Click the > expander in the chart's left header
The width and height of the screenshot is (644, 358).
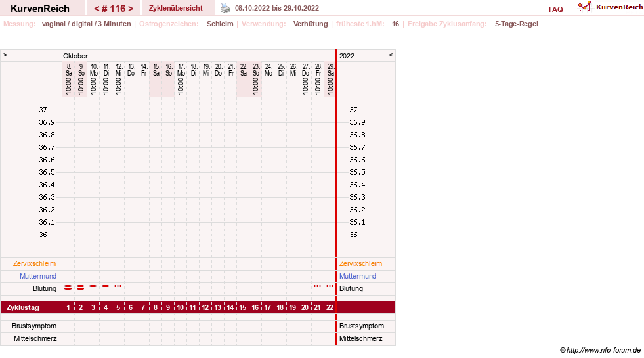coord(5,55)
